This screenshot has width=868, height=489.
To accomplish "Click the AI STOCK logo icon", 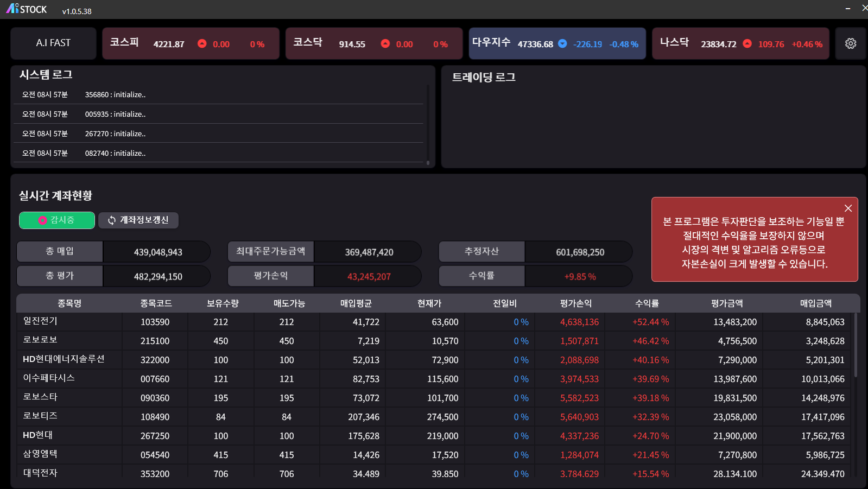I will tap(12, 8).
